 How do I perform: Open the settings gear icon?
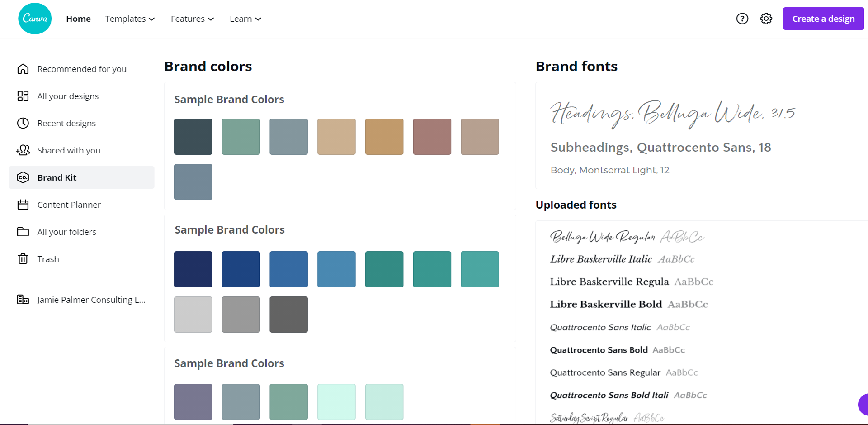766,19
